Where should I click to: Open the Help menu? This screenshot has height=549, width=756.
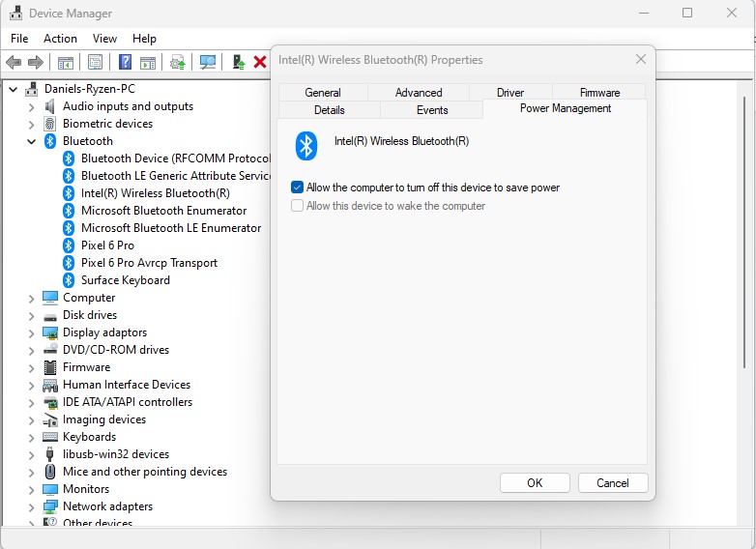pos(144,39)
